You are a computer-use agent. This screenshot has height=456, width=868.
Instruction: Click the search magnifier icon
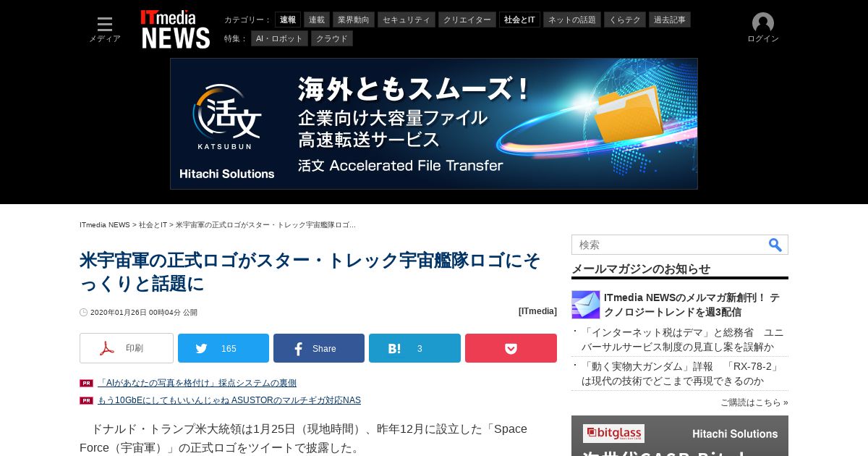[x=775, y=245]
